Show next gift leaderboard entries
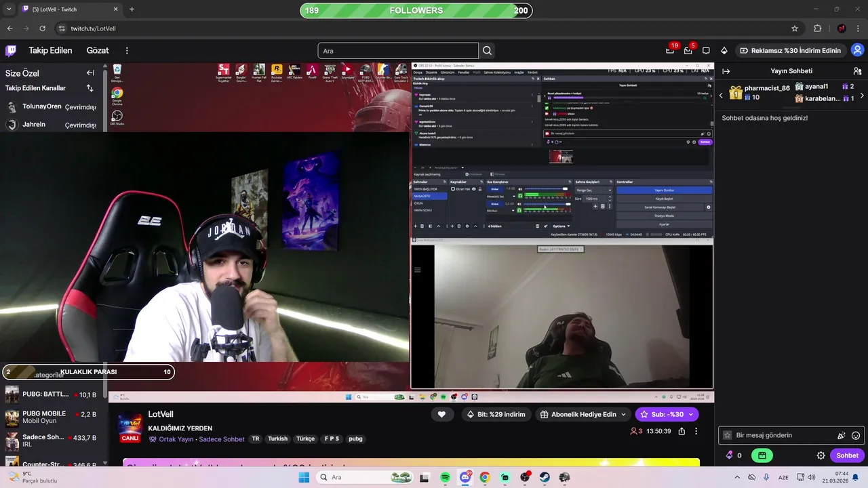This screenshot has height=488, width=868. [x=862, y=96]
